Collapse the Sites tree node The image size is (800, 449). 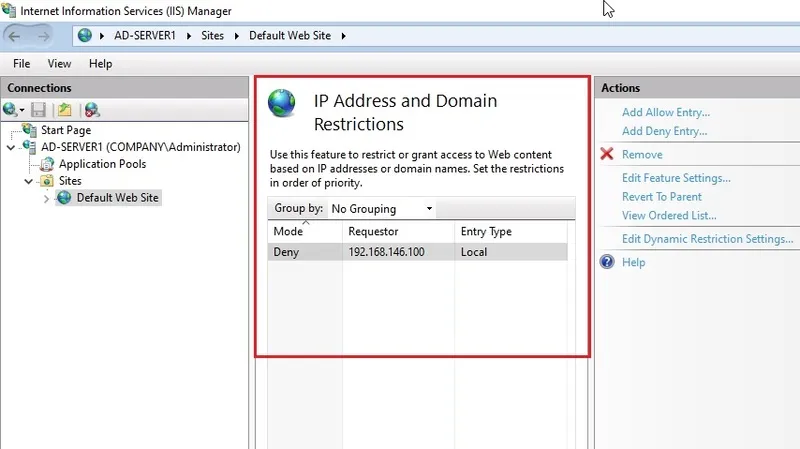pyautogui.click(x=29, y=181)
